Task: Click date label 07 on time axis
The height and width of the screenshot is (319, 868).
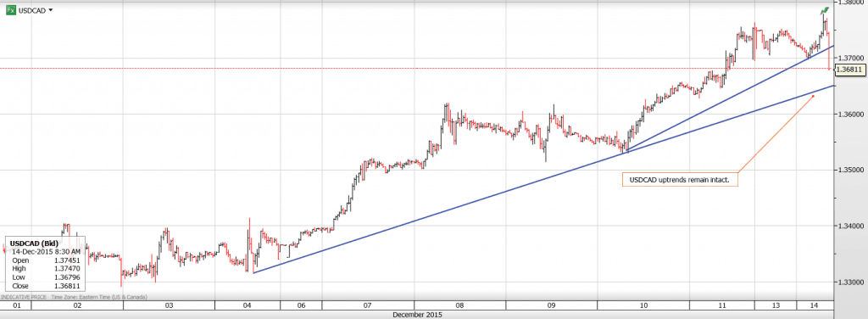Action: pos(368,305)
